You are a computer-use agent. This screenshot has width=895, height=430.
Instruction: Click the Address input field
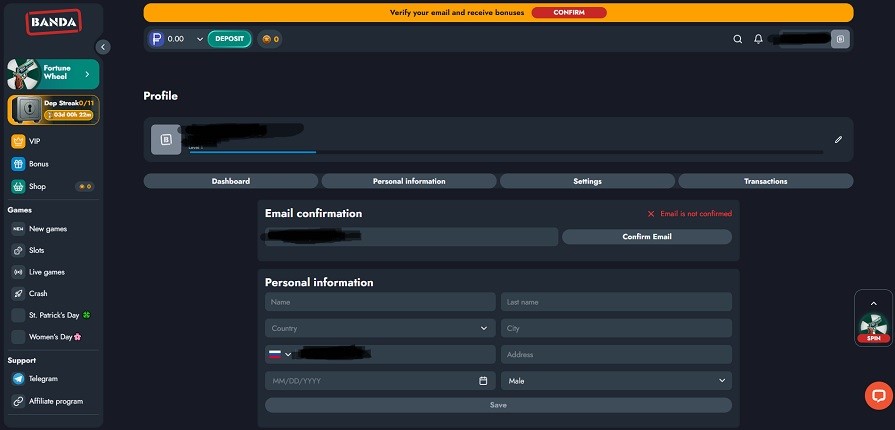pos(616,355)
